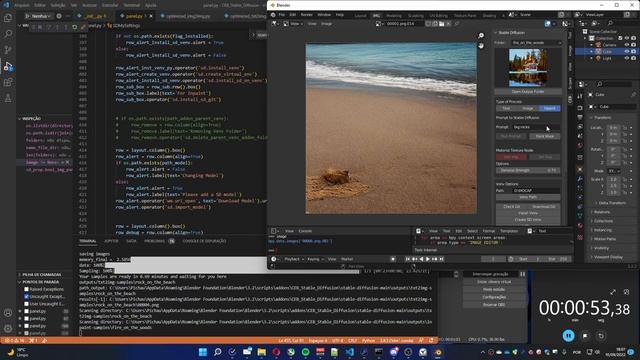Click the Play button in Blender's timeline

tap(428, 259)
